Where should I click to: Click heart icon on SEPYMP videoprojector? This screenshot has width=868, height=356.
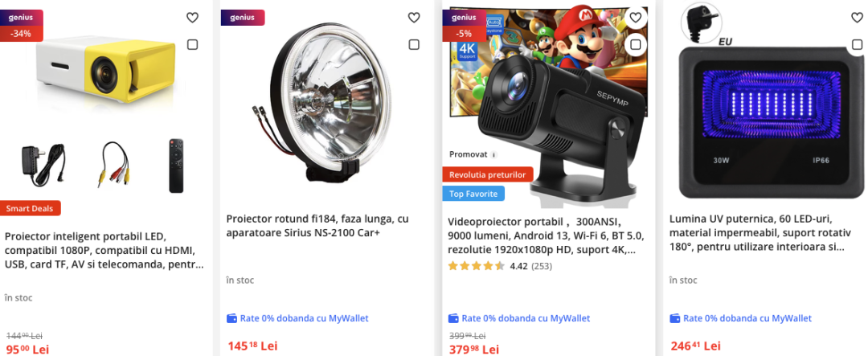(635, 18)
